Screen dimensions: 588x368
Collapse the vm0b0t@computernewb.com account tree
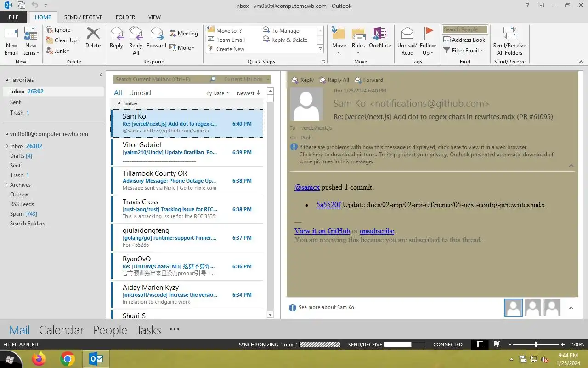click(x=6, y=134)
